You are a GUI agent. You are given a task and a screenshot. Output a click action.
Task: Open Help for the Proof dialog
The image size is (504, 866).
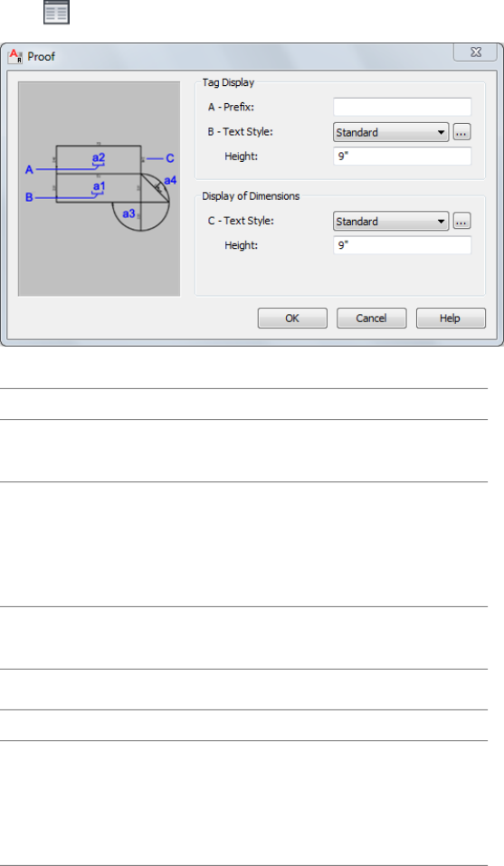[451, 319]
